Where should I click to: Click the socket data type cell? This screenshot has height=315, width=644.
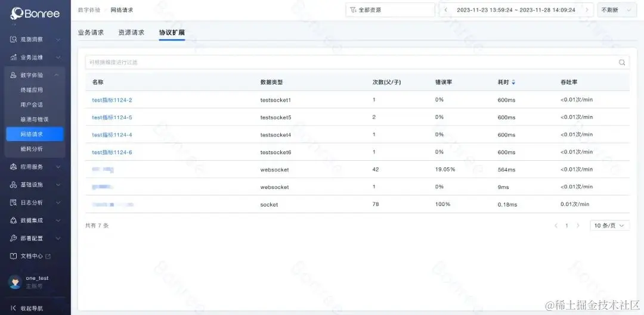coord(269,204)
